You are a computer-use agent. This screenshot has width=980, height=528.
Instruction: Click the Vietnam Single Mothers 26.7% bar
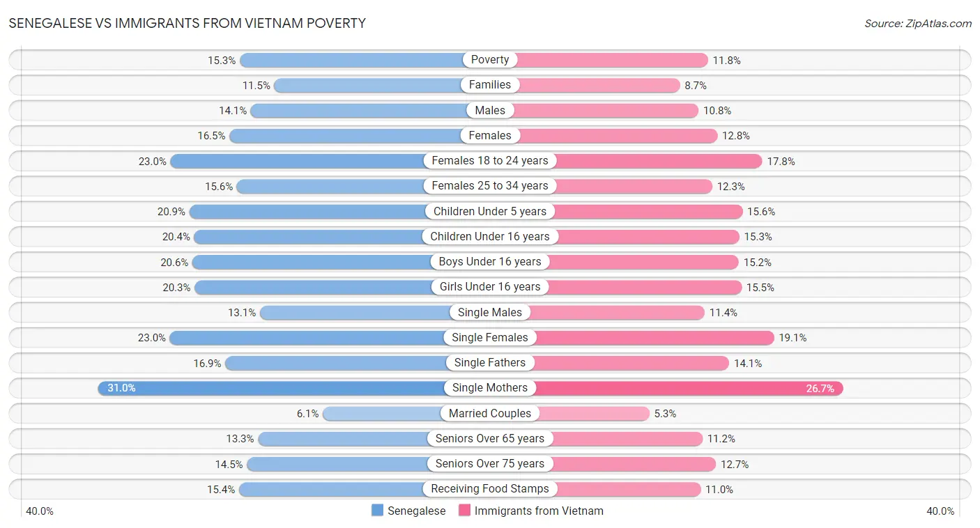coord(683,388)
